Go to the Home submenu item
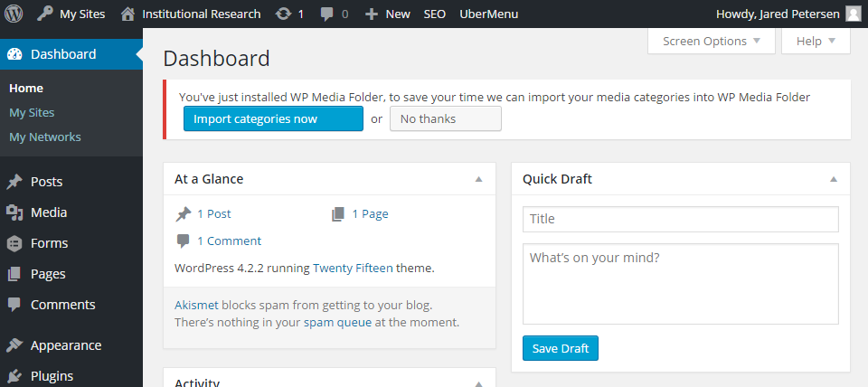The width and height of the screenshot is (868, 387). [26, 88]
